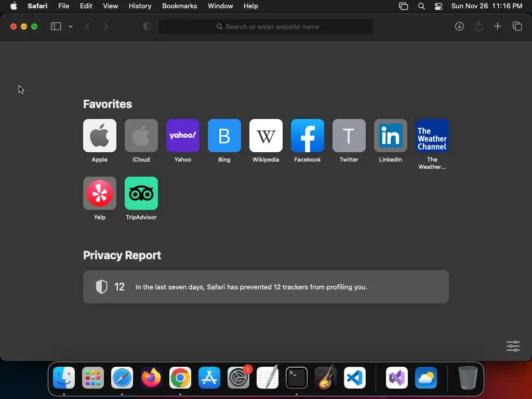Open TextEdit from the Dock
The height and width of the screenshot is (399, 532).
(268, 378)
